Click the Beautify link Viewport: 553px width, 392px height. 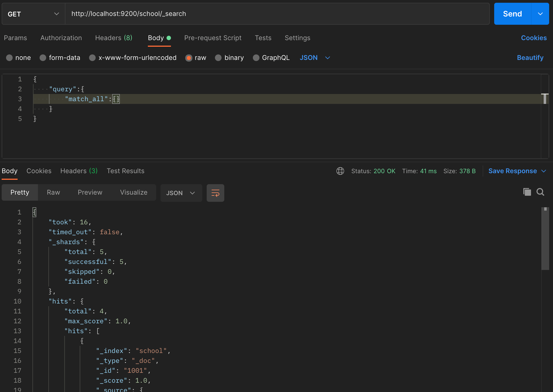point(530,58)
